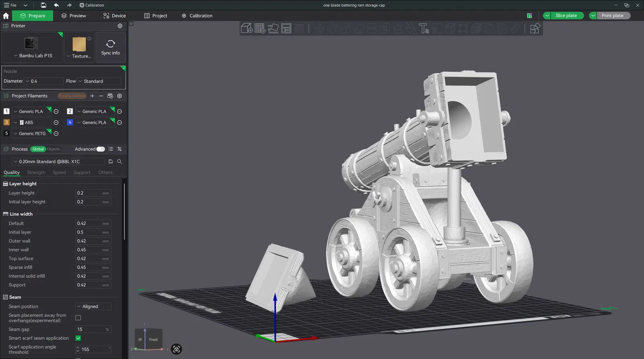Click the Arrange all objects icon
This screenshot has height=359, width=644.
pyautogui.click(x=286, y=29)
